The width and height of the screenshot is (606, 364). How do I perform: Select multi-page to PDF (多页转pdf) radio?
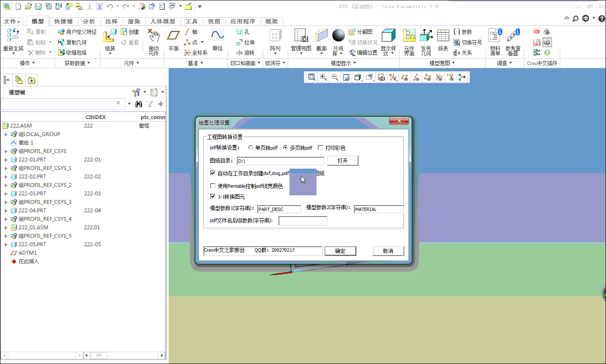pyautogui.click(x=286, y=147)
